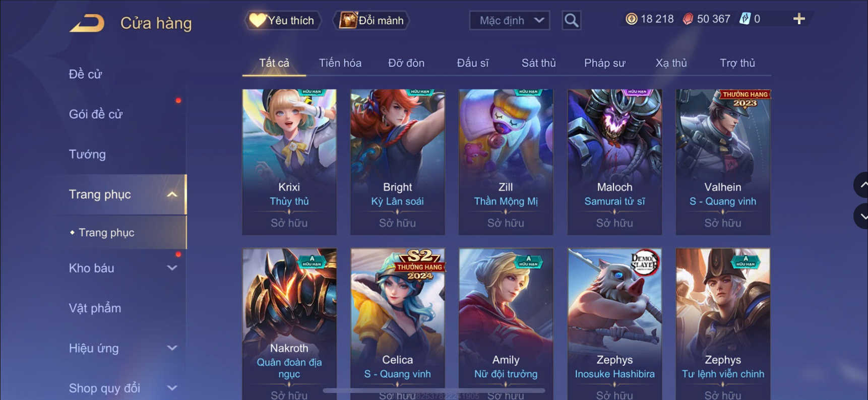Switch to the Sát thủ tab
868x400 pixels.
[538, 63]
